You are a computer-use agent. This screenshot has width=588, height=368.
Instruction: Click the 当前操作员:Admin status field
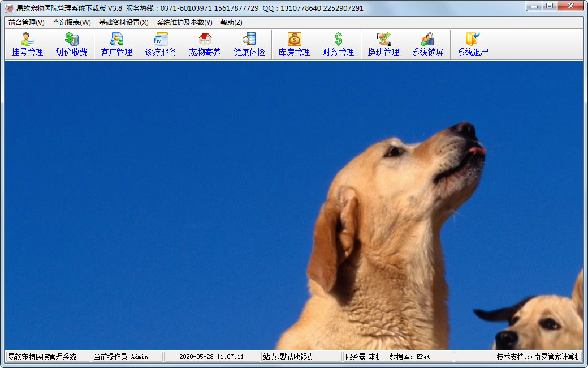(x=127, y=357)
